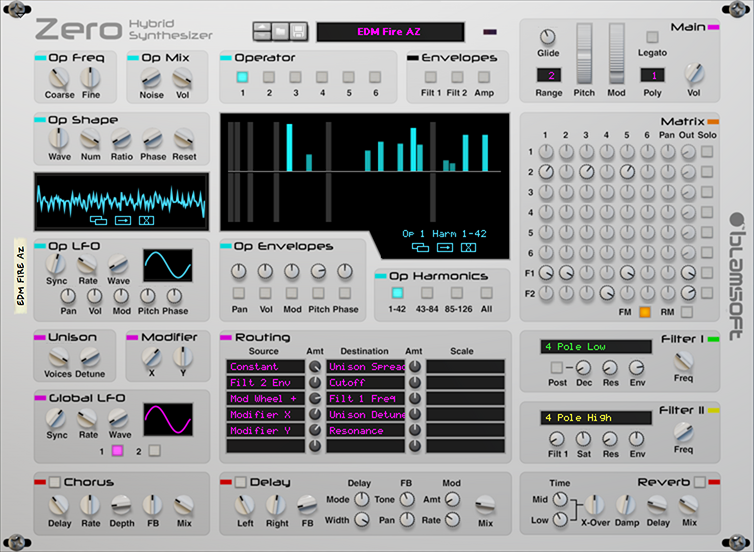Viewport: 754px width, 552px height.
Task: Click the Delay Width knob
Action: 362,519
